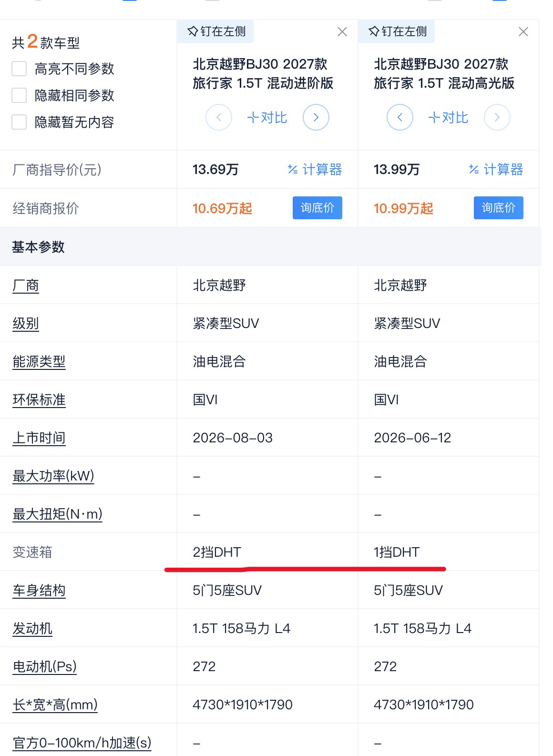Click the 2026-06-12 launch date
Image resolution: width=553 pixels, height=756 pixels.
412,438
